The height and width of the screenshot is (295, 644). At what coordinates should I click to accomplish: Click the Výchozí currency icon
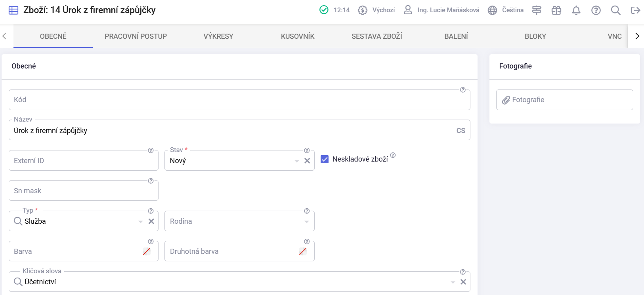click(x=362, y=10)
